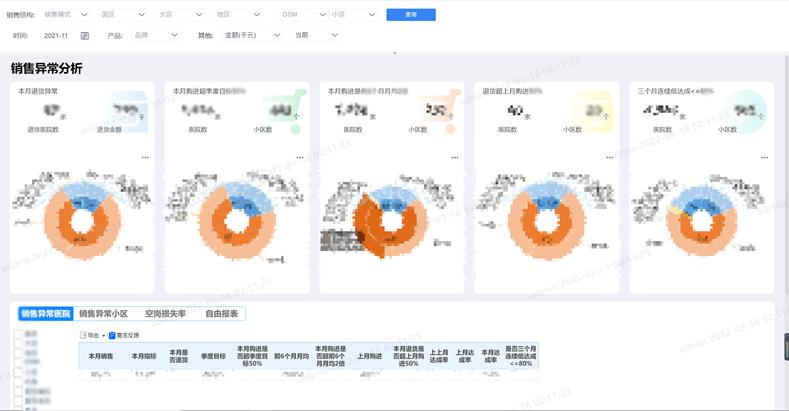Switch to the 销售异常医院 tab
Screen dimensions: 789x411
(x=46, y=314)
